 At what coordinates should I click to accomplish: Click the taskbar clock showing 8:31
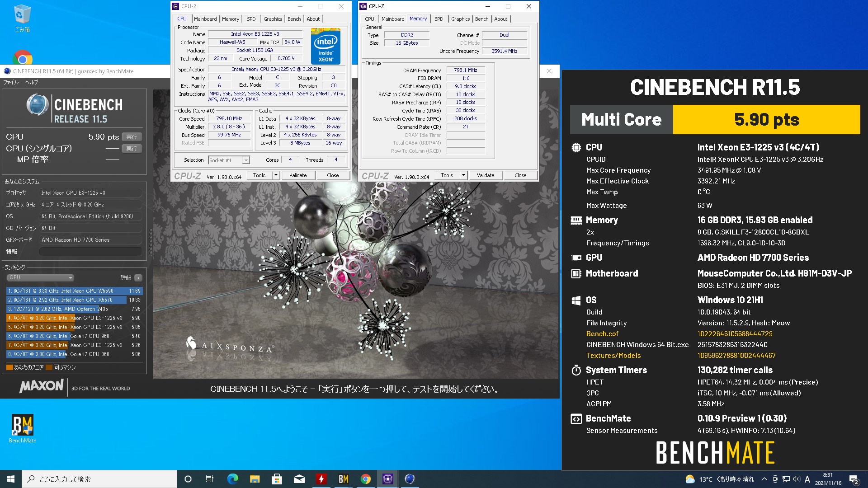click(828, 479)
